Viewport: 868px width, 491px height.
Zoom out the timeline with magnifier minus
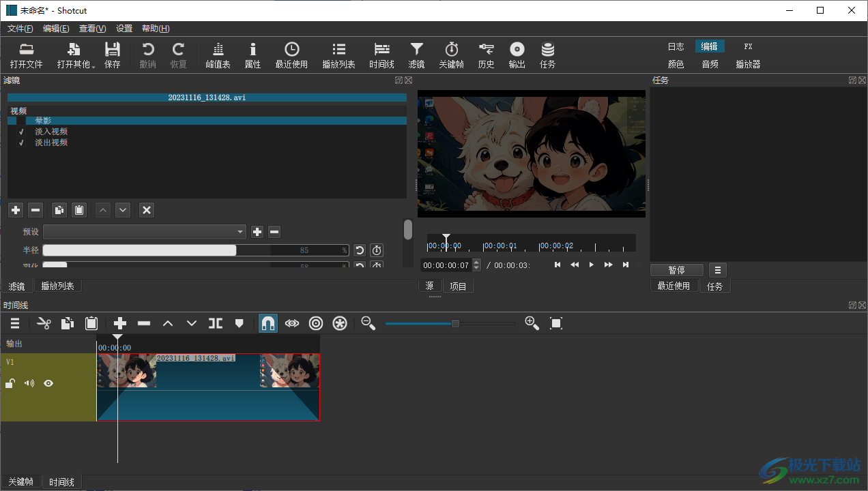pyautogui.click(x=368, y=323)
